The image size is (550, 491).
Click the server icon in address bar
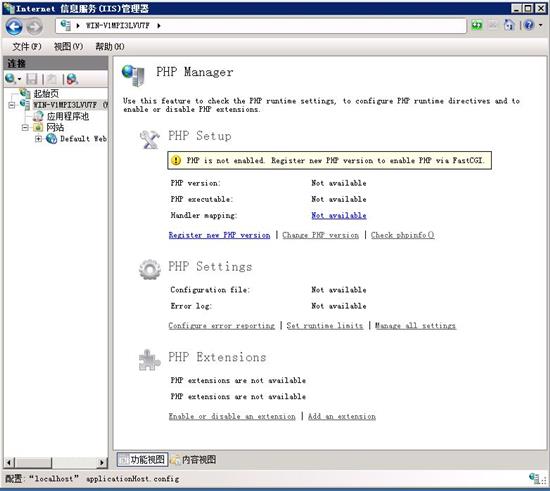65,25
